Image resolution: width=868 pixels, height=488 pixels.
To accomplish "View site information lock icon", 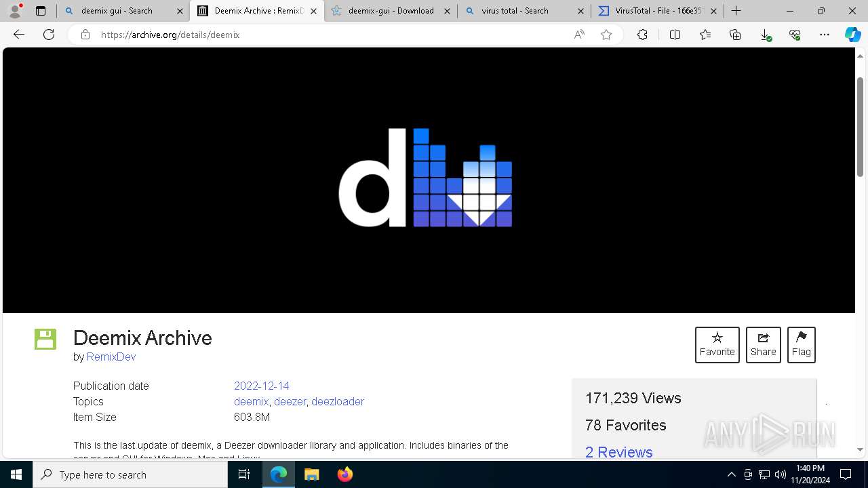I will click(x=85, y=35).
